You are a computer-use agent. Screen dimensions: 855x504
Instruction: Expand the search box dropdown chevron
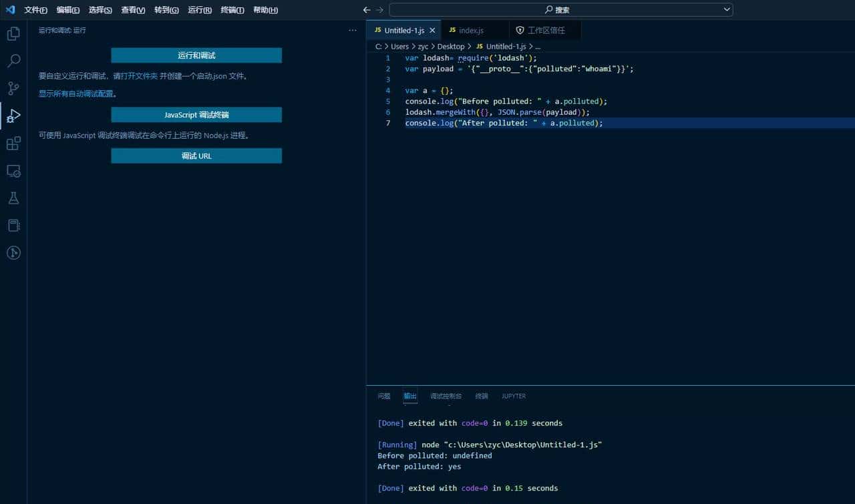[x=728, y=9]
